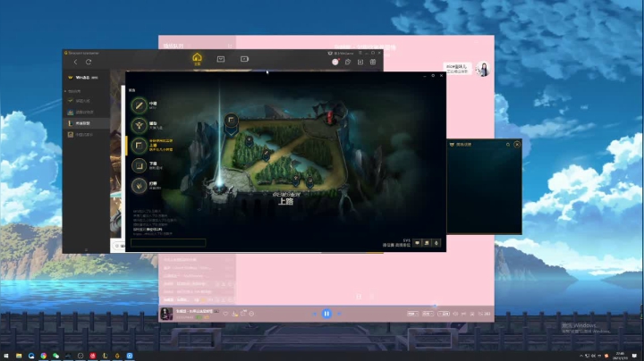The height and width of the screenshot is (361, 644).
Task: Go to WeGame home tab
Action: 197,59
